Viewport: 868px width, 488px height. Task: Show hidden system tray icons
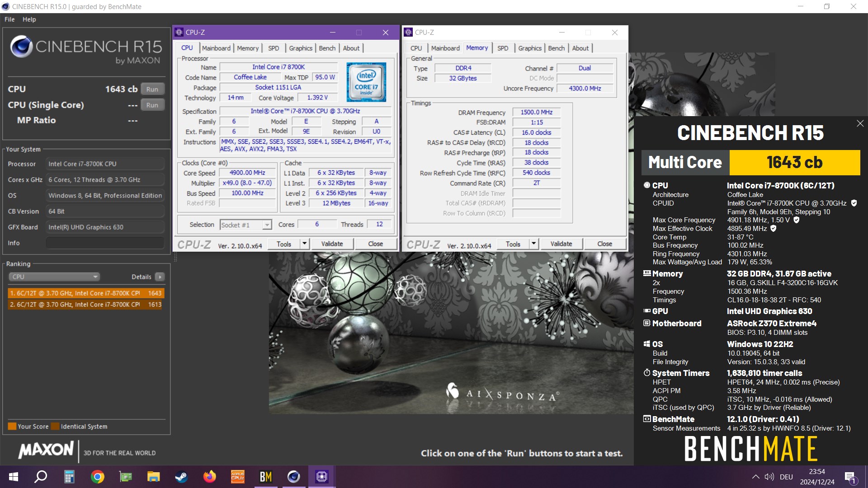(755, 477)
